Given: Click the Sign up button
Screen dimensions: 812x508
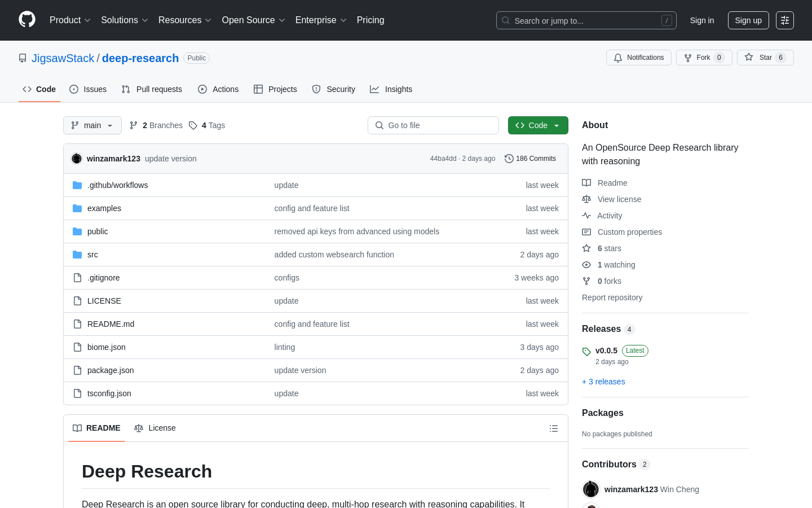Looking at the screenshot, I should [x=748, y=20].
